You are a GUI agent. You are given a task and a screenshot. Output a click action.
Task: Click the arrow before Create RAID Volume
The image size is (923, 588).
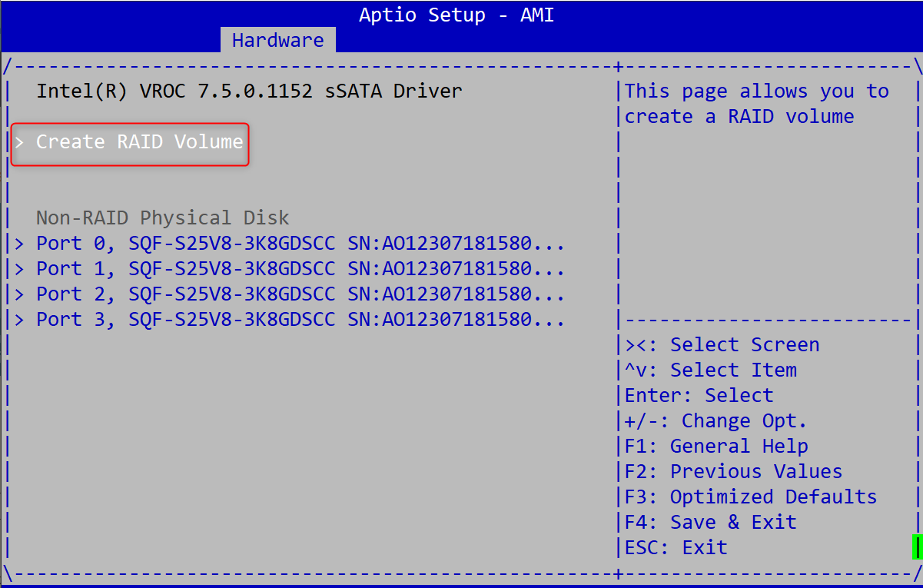[20, 142]
